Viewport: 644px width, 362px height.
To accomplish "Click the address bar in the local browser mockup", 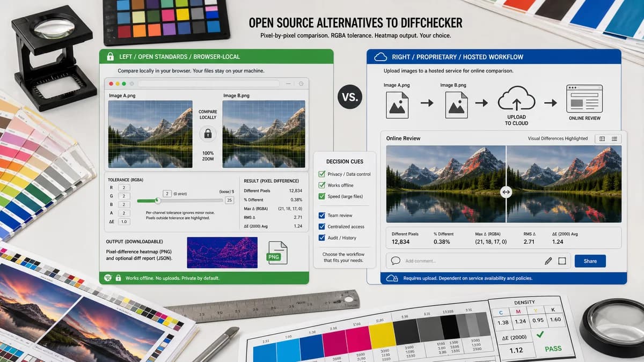I will point(209,84).
